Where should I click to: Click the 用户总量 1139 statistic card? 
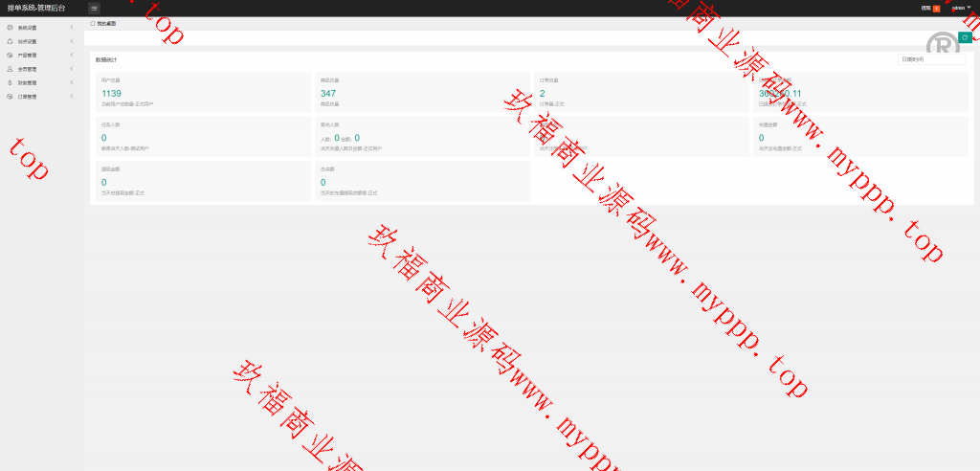click(x=203, y=92)
